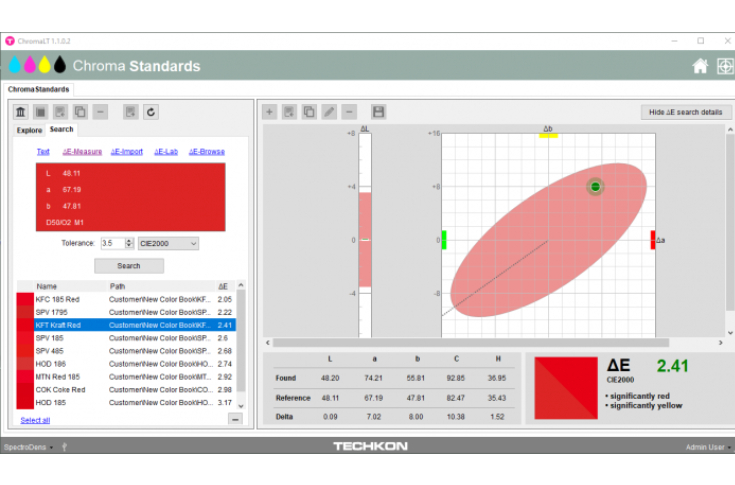Select the SPV 185 row
The height and width of the screenshot is (485, 735).
click(x=126, y=338)
